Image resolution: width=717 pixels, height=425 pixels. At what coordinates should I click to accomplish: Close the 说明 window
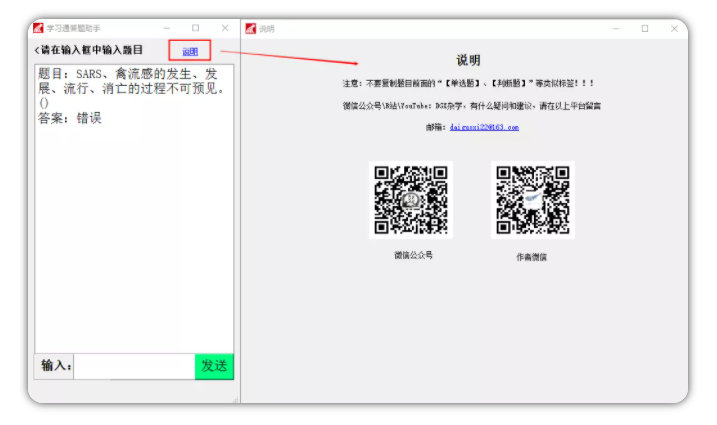(x=674, y=29)
